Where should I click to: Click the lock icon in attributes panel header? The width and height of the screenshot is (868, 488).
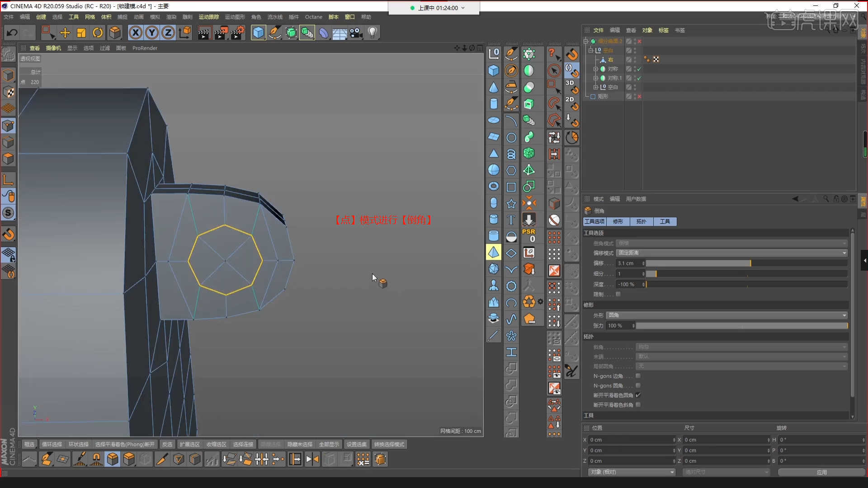click(836, 199)
